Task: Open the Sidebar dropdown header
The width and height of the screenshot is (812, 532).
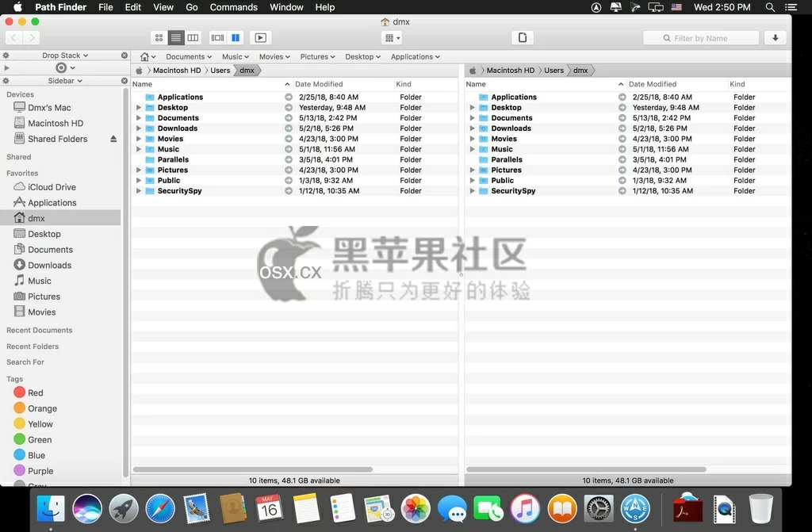Action: [65, 81]
